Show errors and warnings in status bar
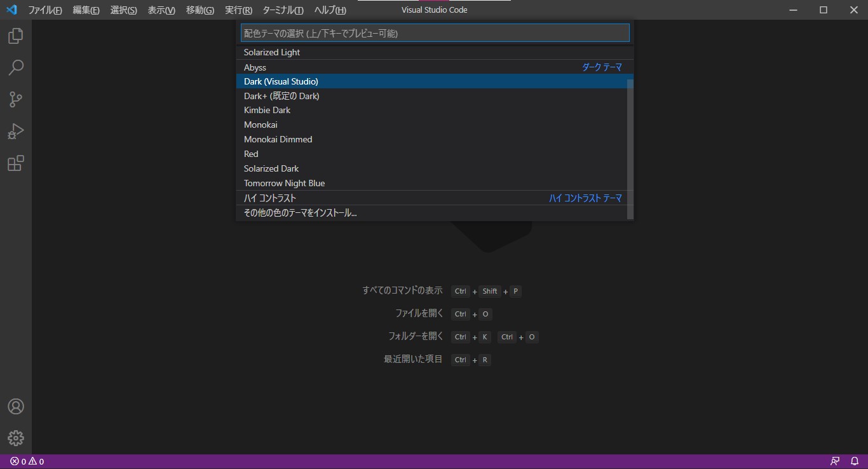868x469 pixels. [x=27, y=461]
